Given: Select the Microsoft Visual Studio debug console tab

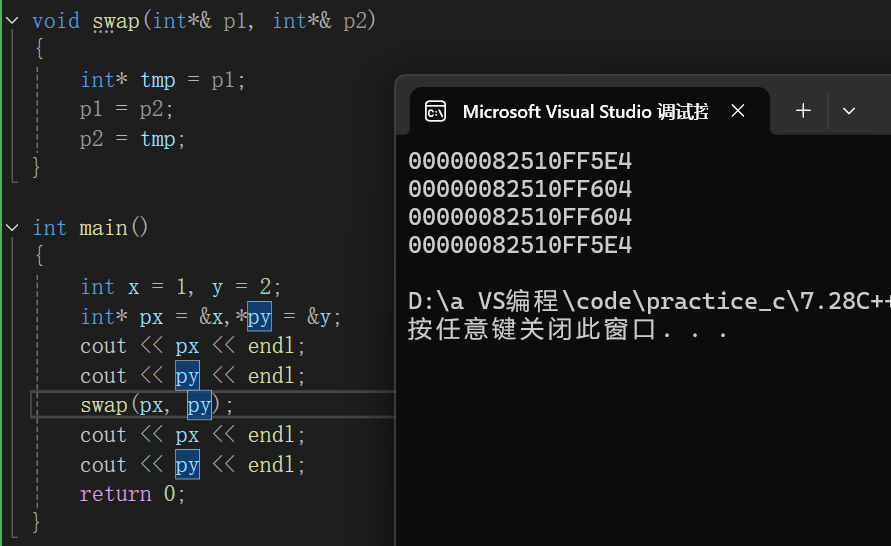Looking at the screenshot, I should click(589, 111).
